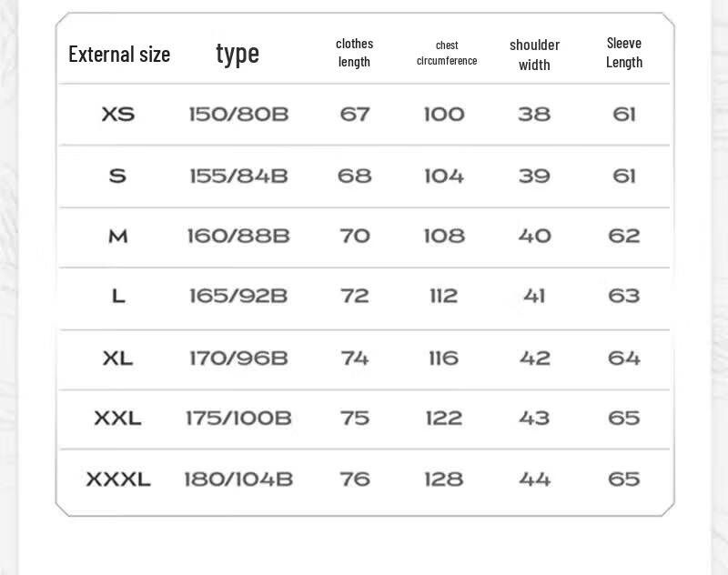Click the 150/80B type cell
The image size is (728, 575).
pos(238,114)
